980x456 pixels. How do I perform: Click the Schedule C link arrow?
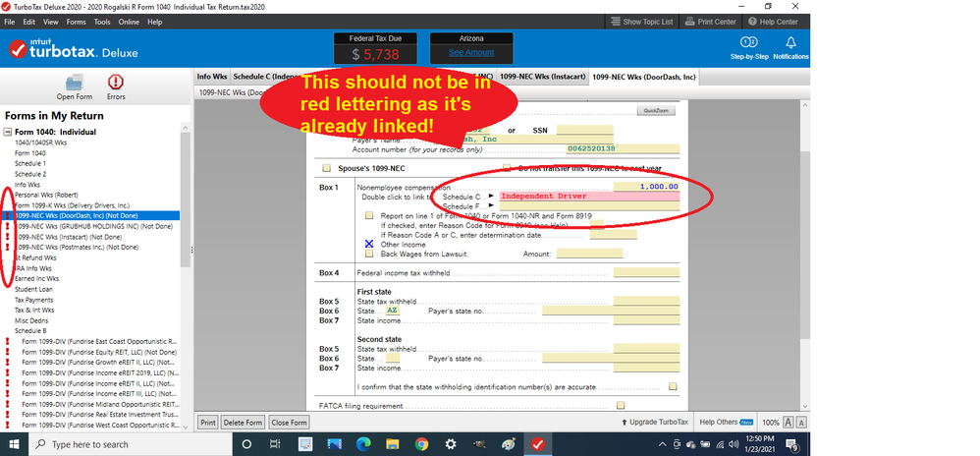[490, 197]
